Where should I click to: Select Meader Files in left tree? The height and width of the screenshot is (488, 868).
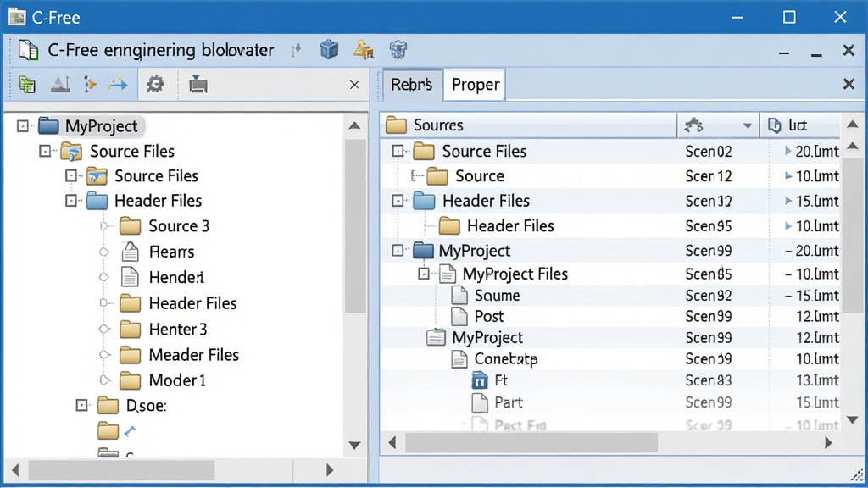tap(194, 355)
